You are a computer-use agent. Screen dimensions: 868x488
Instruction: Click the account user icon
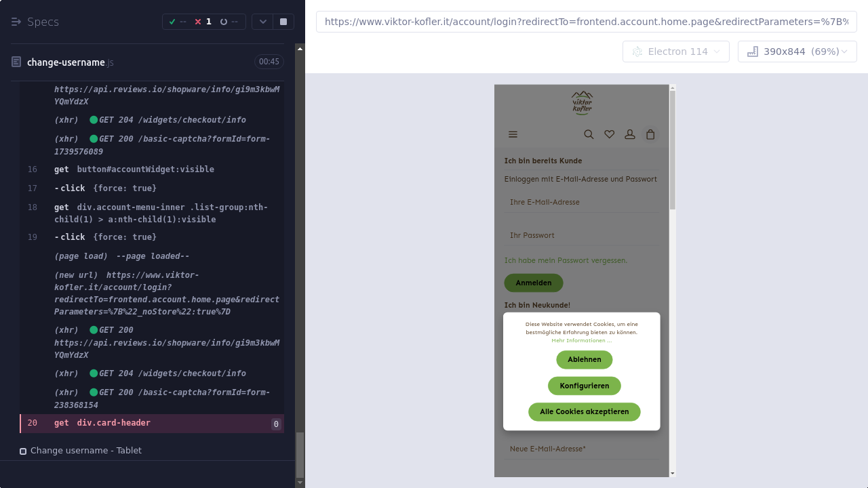point(629,134)
